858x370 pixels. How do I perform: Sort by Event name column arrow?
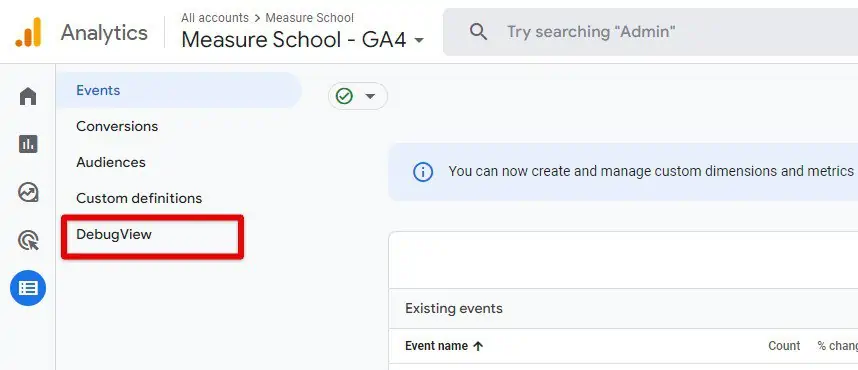tap(478, 346)
